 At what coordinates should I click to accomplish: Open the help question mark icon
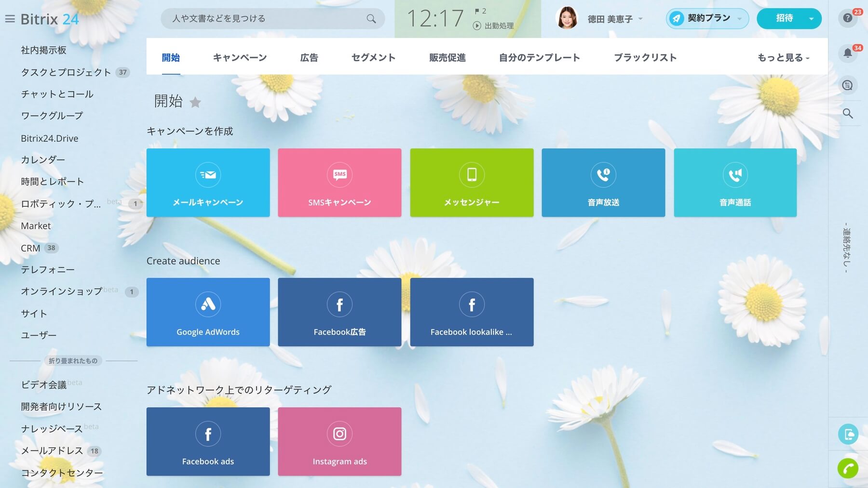tap(847, 18)
